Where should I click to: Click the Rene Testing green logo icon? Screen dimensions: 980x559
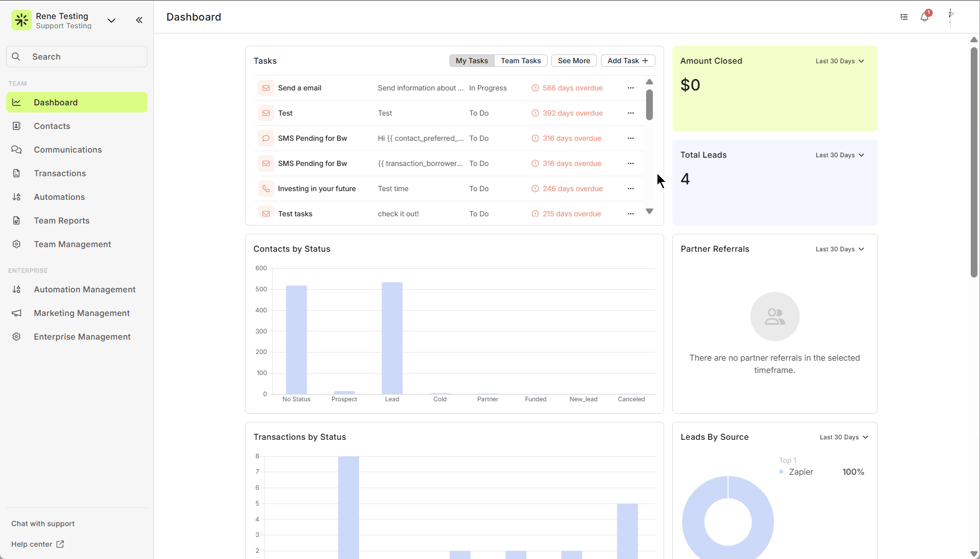[x=22, y=21]
